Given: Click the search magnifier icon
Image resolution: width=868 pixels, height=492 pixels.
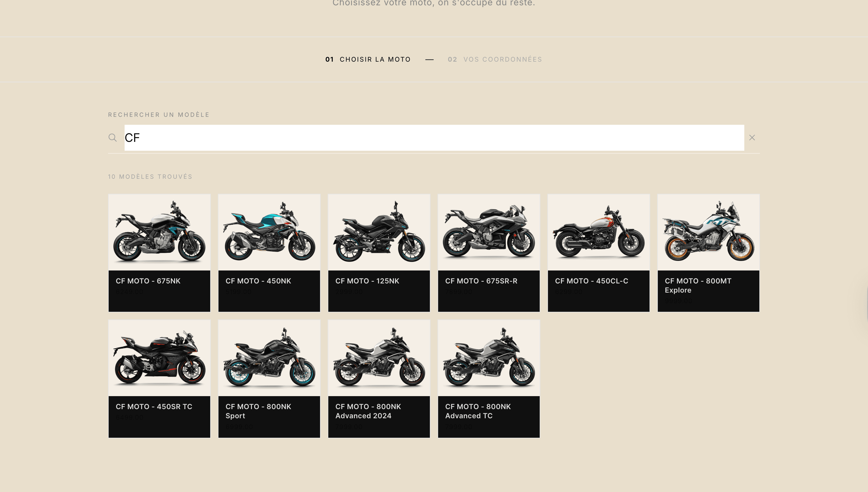Looking at the screenshot, I should [112, 137].
